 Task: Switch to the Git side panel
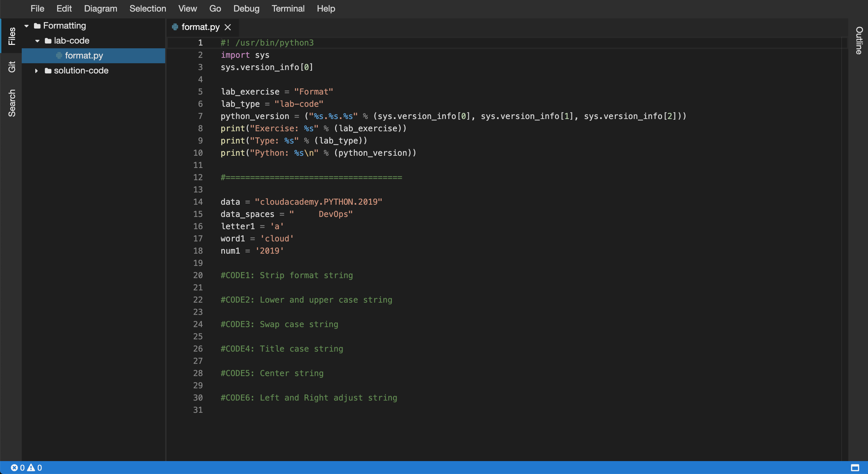tap(12, 67)
